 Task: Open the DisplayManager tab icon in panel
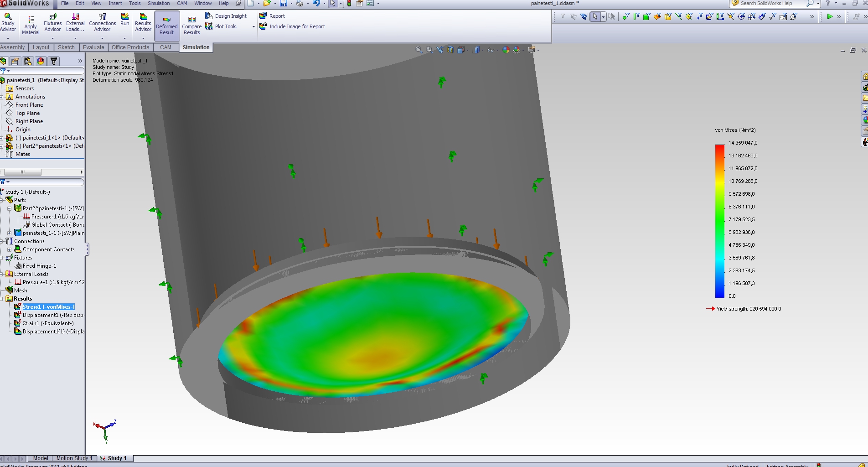pos(41,61)
